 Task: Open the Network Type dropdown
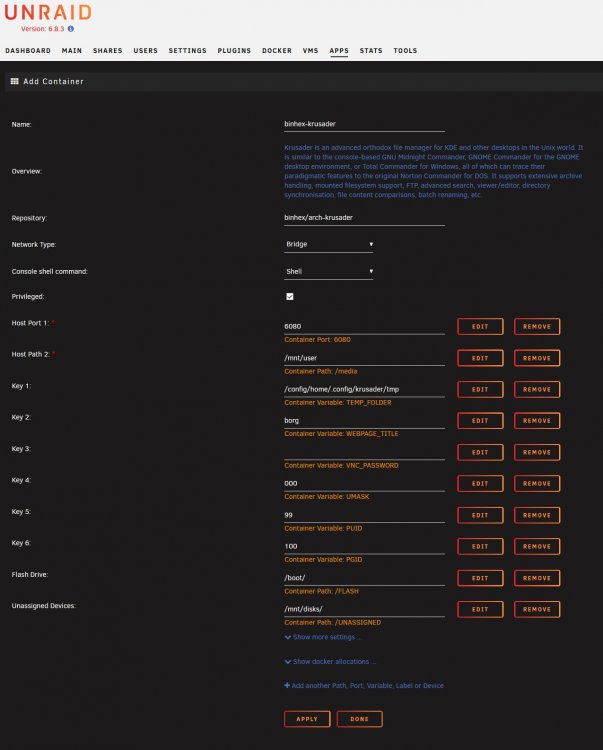tap(329, 244)
